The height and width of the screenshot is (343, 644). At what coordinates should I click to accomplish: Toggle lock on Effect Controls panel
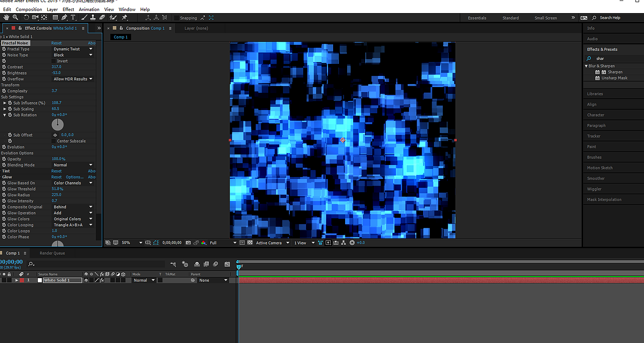(21, 28)
